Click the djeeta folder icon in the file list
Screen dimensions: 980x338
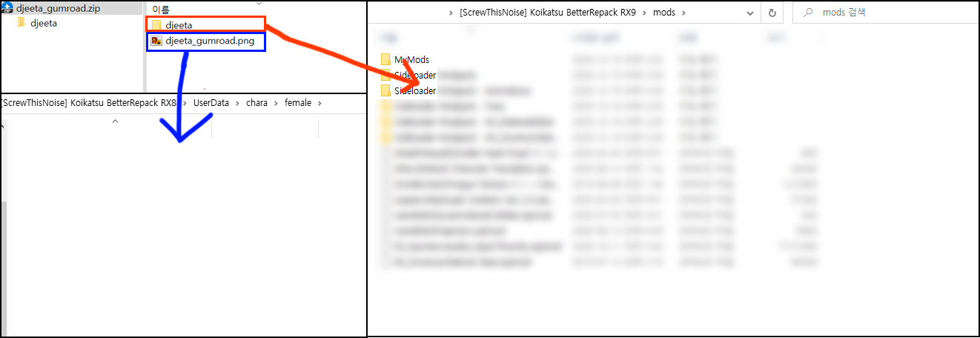156,25
